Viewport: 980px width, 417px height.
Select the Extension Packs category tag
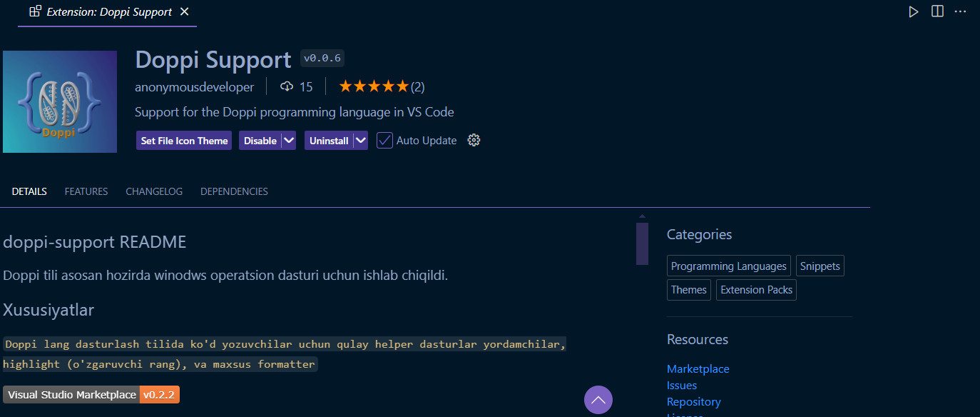(756, 289)
